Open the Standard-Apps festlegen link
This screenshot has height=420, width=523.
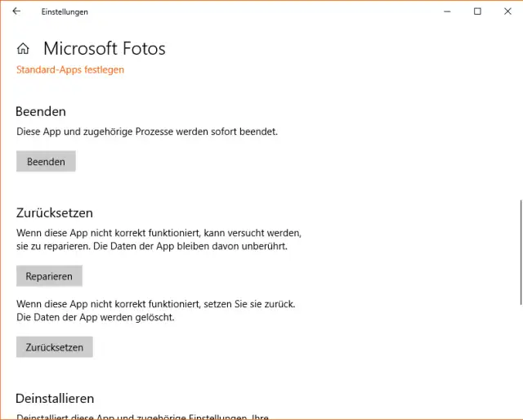pyautogui.click(x=70, y=69)
